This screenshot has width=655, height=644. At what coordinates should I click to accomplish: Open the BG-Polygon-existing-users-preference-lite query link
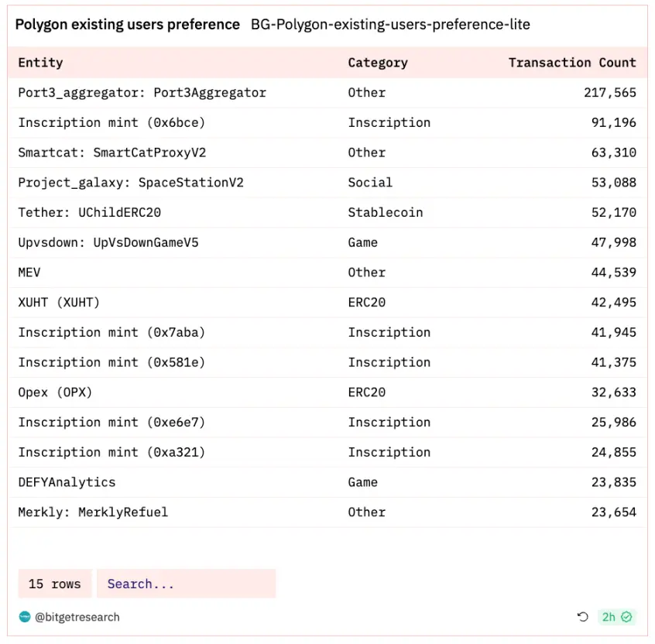click(x=390, y=25)
